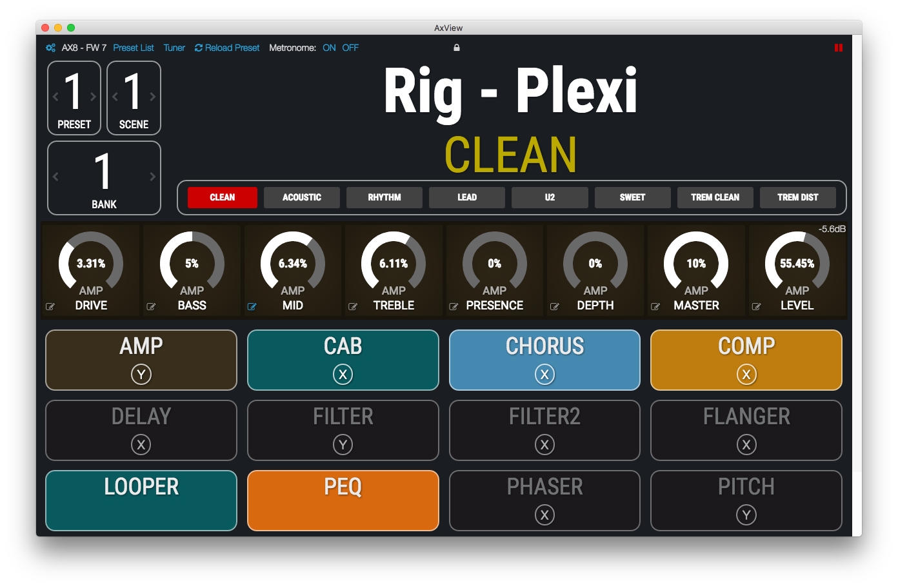The width and height of the screenshot is (898, 588).
Task: Edit the AMP DRIVE knob assignment icon
Action: point(50,307)
